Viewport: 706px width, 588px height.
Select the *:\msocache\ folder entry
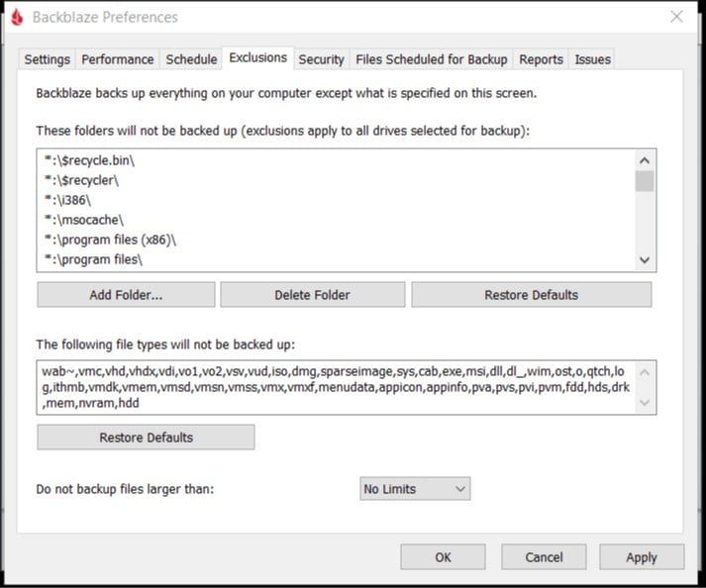84,220
